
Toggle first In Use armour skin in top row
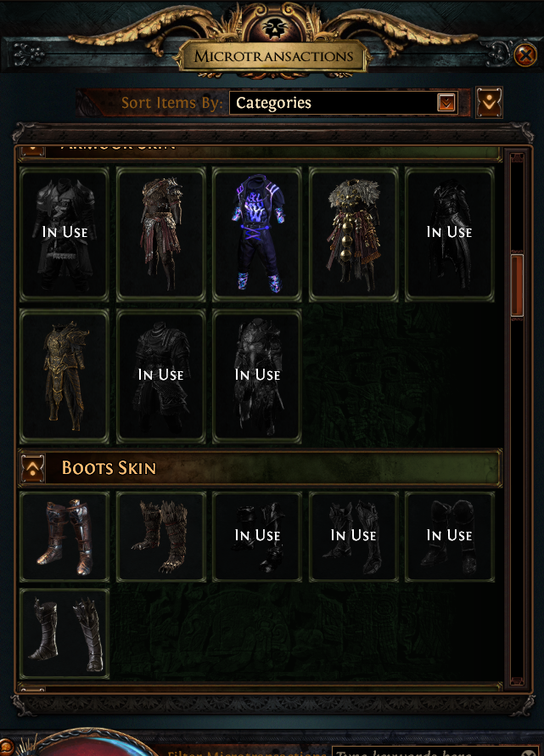(x=64, y=234)
